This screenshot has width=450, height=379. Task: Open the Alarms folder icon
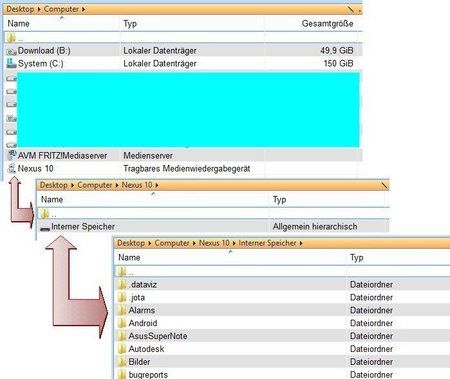[122, 310]
